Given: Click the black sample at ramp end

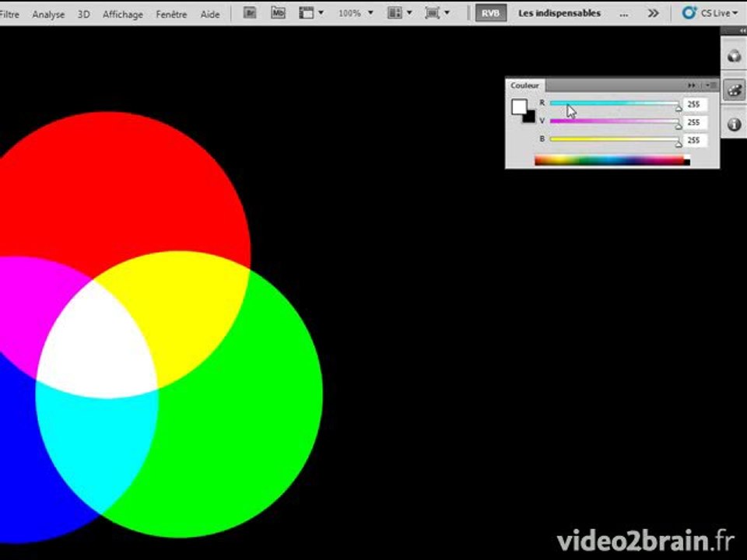Looking at the screenshot, I should click(687, 163).
